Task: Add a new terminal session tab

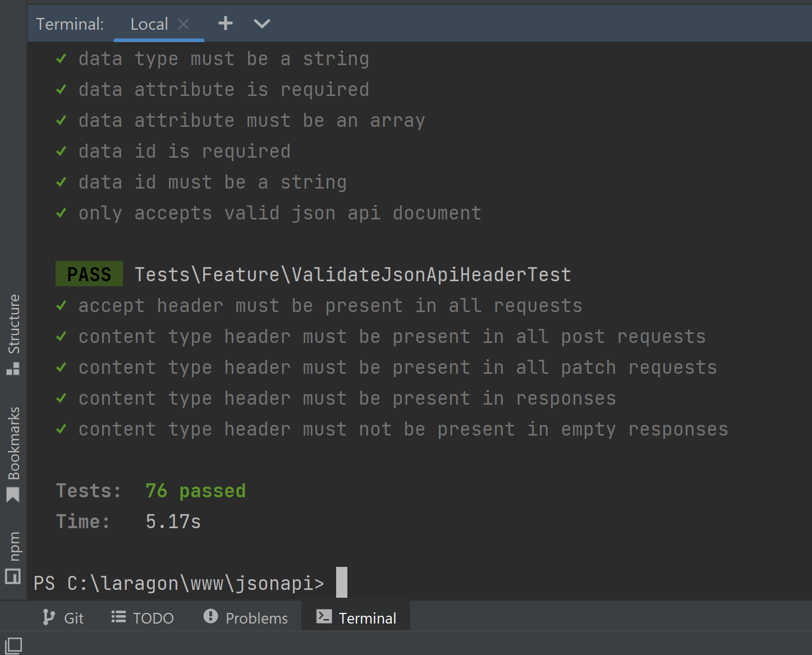Action: click(x=226, y=23)
